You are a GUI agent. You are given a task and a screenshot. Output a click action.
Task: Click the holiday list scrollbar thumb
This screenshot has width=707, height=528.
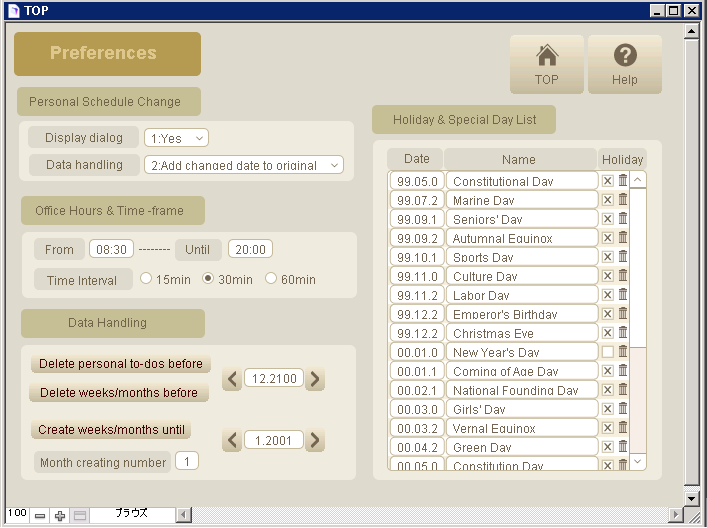pos(638,268)
